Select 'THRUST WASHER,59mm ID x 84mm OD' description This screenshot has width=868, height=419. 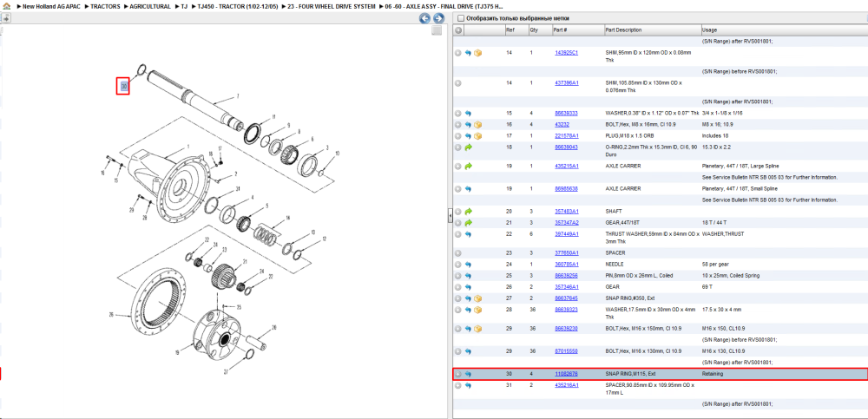click(652, 238)
